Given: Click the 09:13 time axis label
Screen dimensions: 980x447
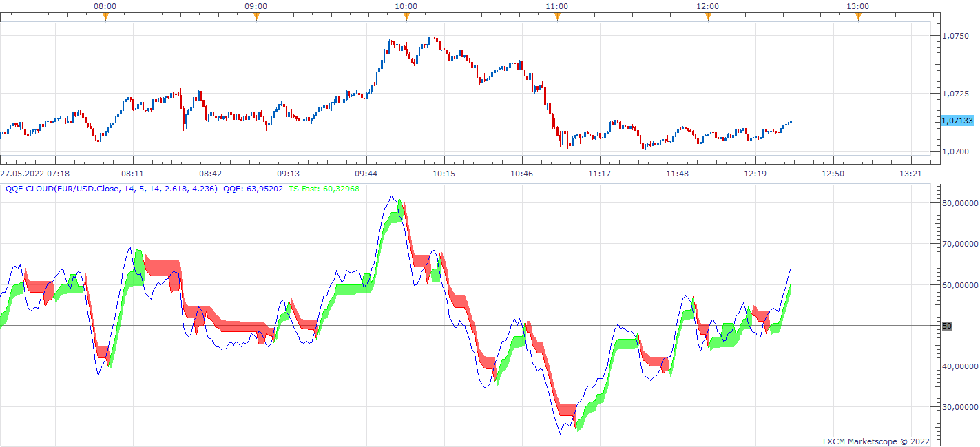Looking at the screenshot, I should click(288, 174).
